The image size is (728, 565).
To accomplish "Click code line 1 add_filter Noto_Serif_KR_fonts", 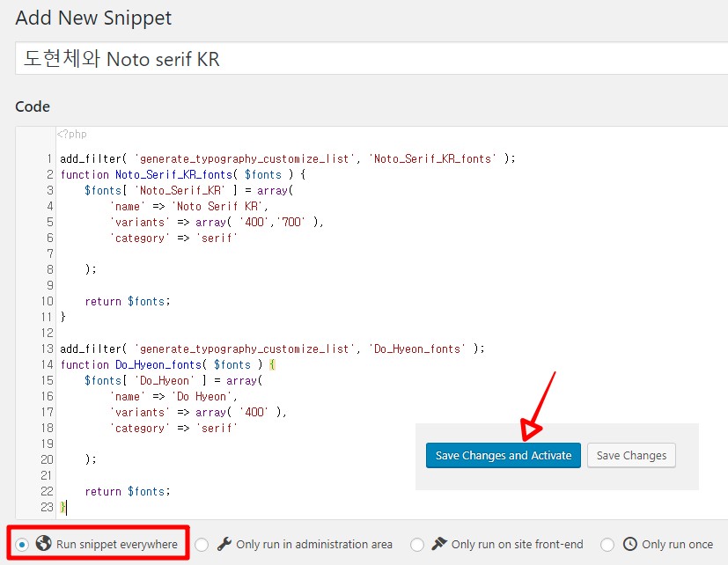I will click(288, 158).
